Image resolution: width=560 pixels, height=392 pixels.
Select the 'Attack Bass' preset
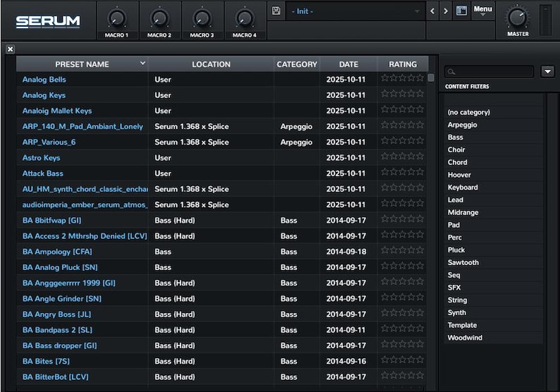coord(43,173)
